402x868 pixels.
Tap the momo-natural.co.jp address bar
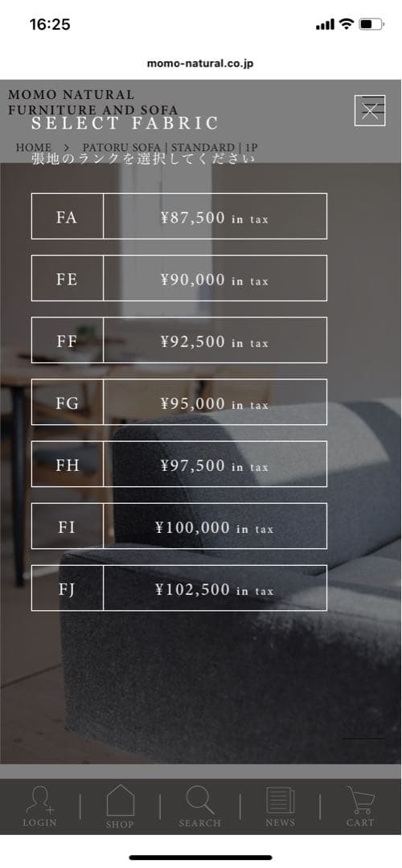[x=200, y=63]
